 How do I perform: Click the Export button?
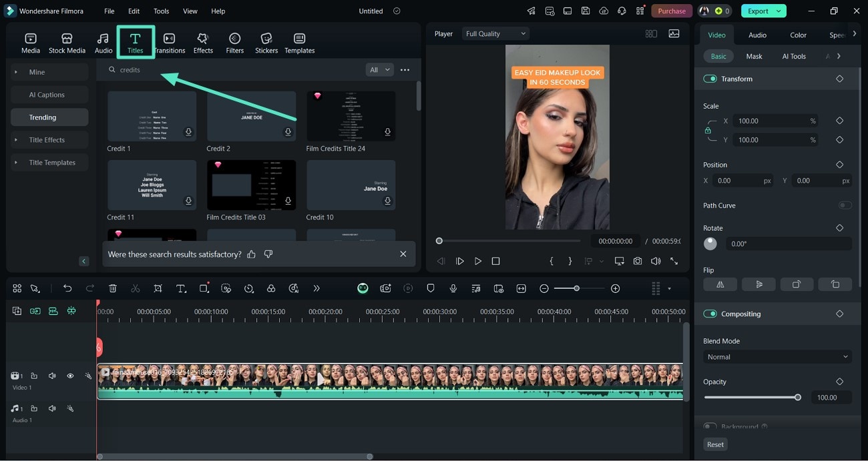click(x=758, y=11)
